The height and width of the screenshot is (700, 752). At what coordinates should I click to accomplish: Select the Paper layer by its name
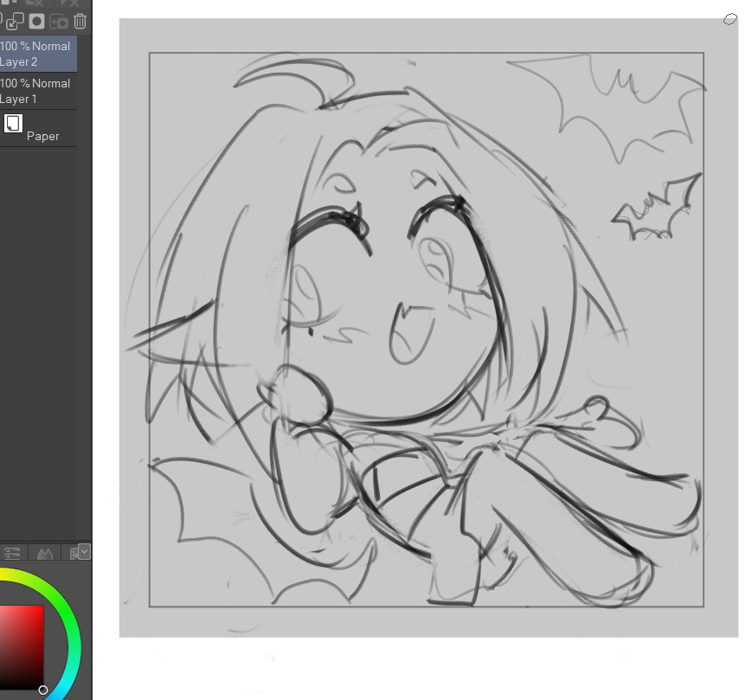[x=43, y=136]
